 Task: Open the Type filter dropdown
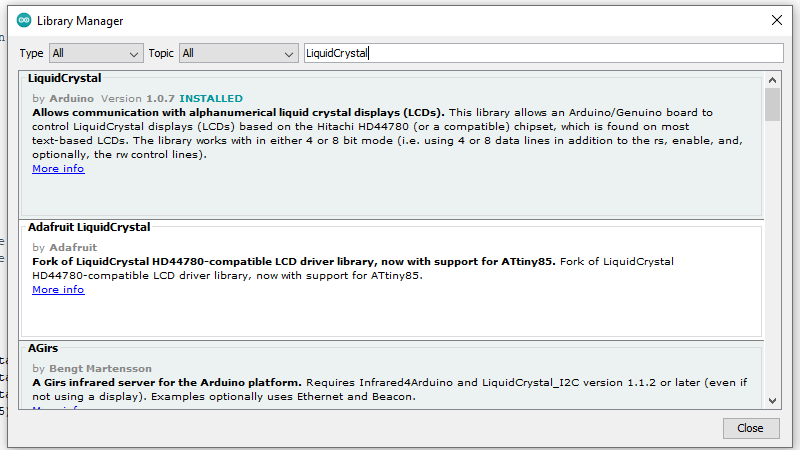96,53
